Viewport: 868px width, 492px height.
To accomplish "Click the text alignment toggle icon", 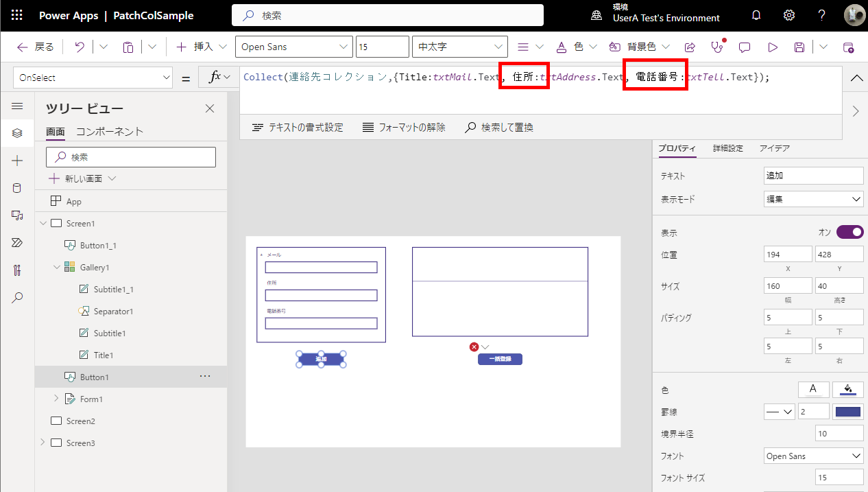I will coord(522,47).
